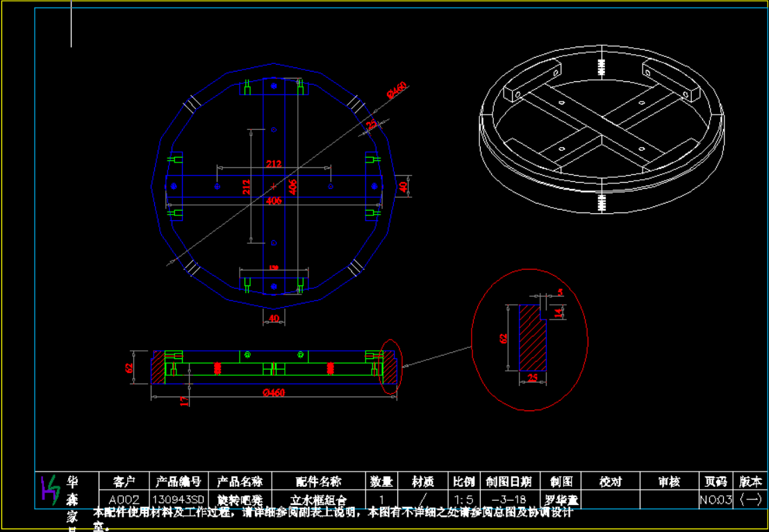Click the company logo in the title block

[49, 490]
